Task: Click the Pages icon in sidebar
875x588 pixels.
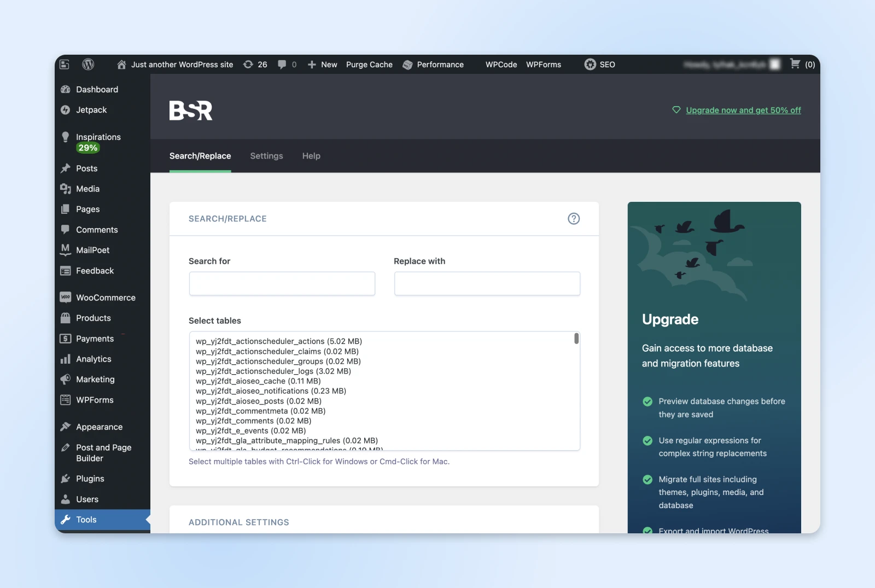Action: coord(66,209)
